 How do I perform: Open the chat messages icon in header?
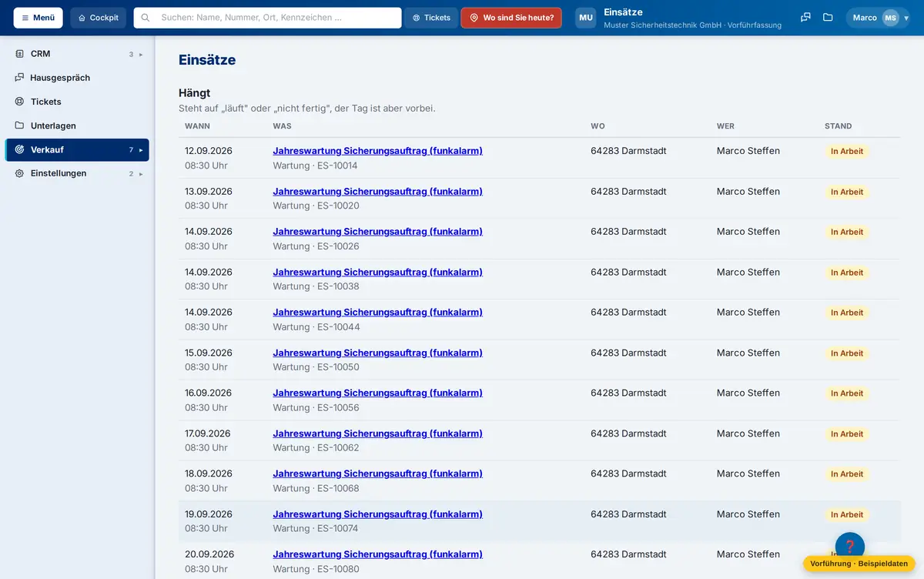805,18
